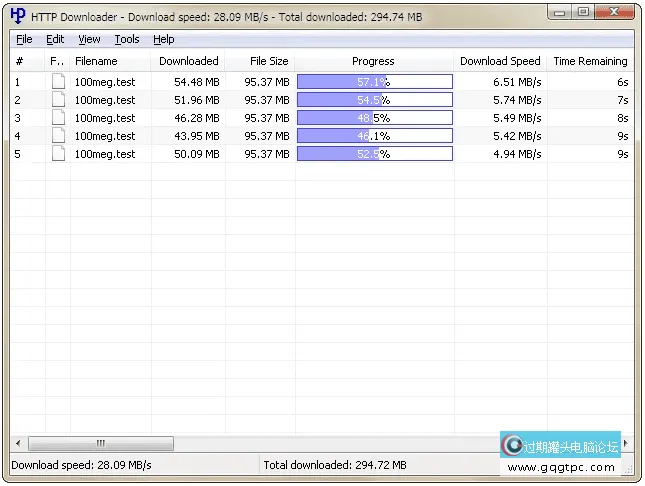Open the Help menu
Viewport: 645px width, 486px height.
coord(163,39)
